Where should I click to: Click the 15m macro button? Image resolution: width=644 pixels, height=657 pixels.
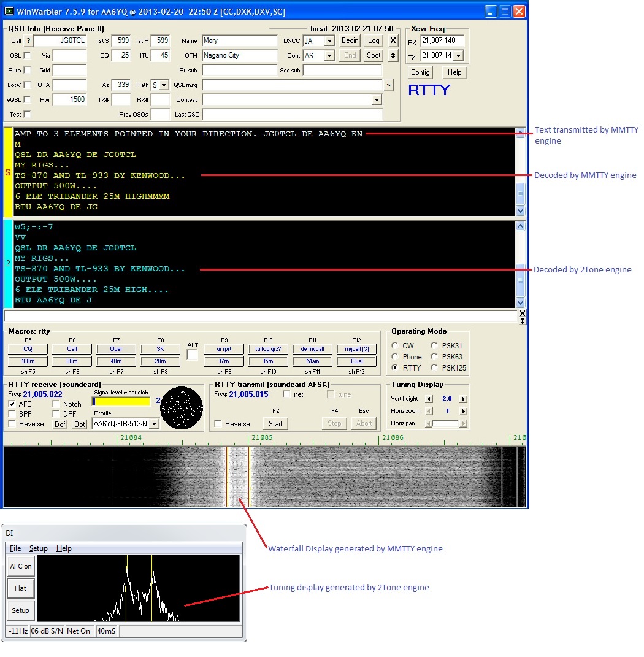coord(268,361)
